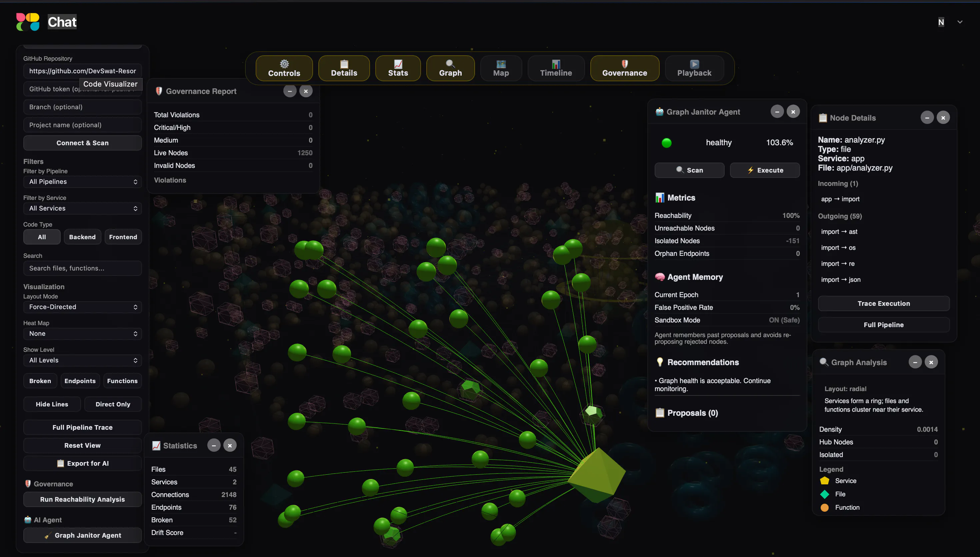
Task: Click the Graph Janitor Agent robot icon
Action: coord(659,112)
